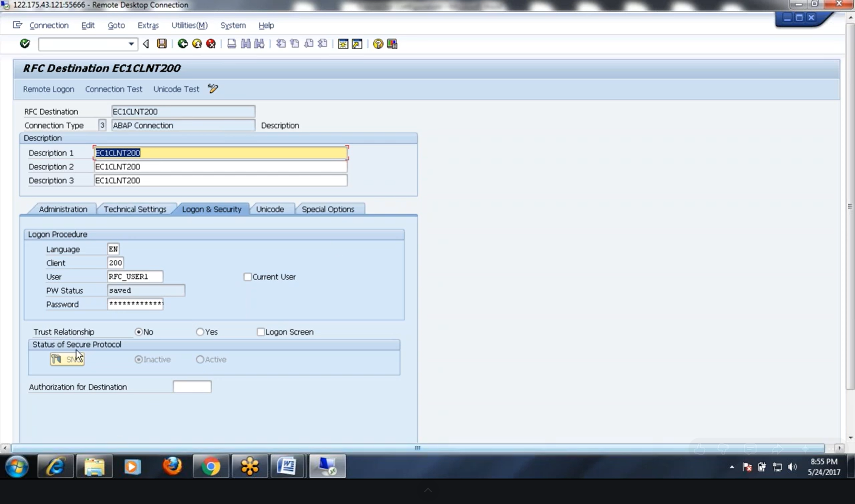Click the Next Page icon
The image size is (855, 504).
click(x=309, y=44)
